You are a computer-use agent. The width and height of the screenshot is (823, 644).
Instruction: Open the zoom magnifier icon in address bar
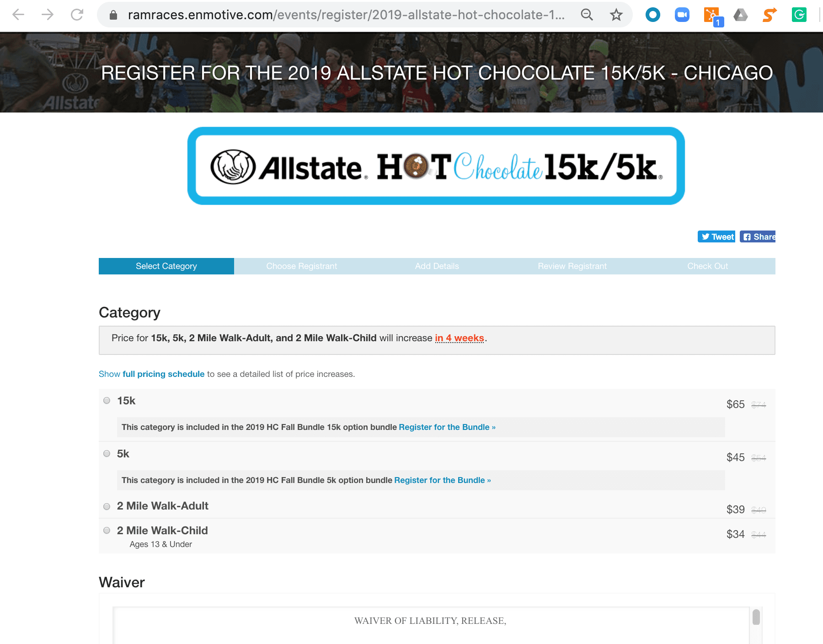pyautogui.click(x=587, y=15)
